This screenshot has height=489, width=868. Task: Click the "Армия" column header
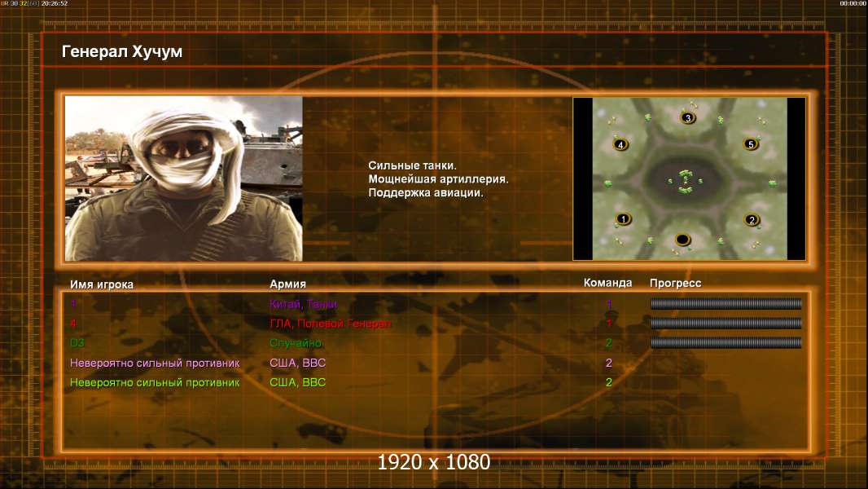tap(288, 284)
